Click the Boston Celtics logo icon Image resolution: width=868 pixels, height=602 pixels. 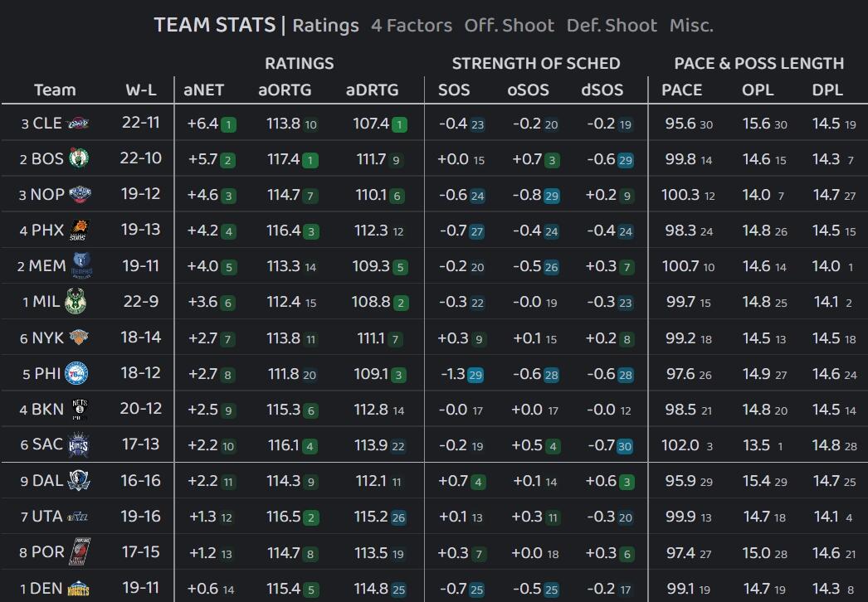point(80,158)
